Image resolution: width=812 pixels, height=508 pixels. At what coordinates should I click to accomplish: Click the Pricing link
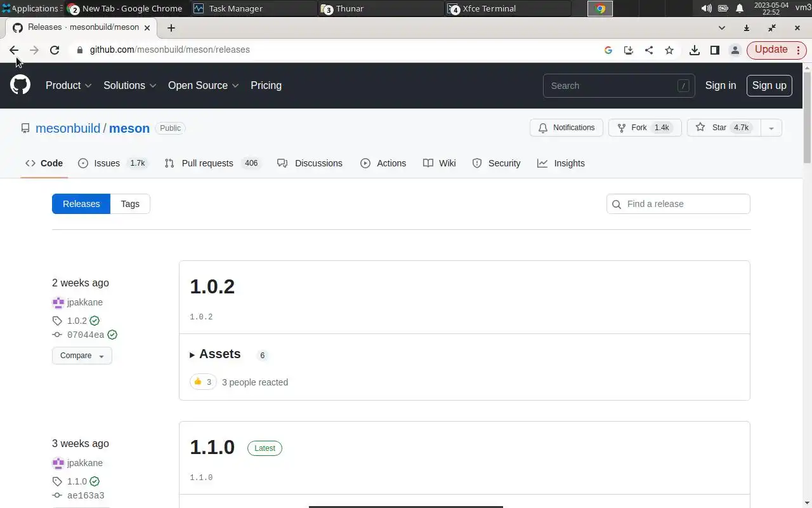pos(266,85)
